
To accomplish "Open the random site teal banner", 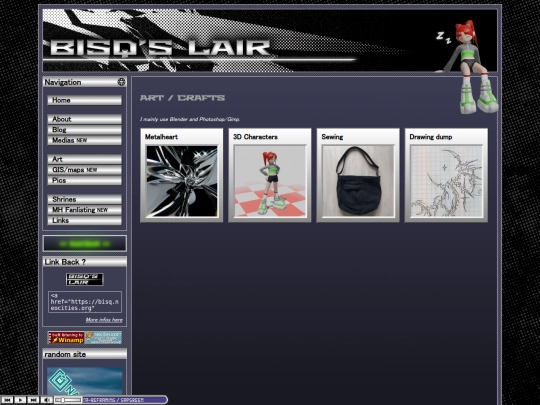I will pyautogui.click(x=85, y=381).
